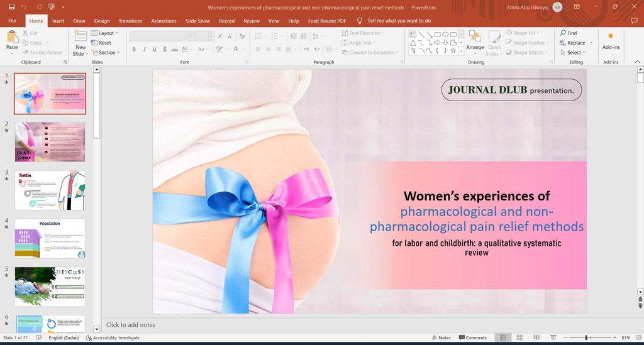Open the Arrange dropdown
The image size is (644, 345).
475,43
